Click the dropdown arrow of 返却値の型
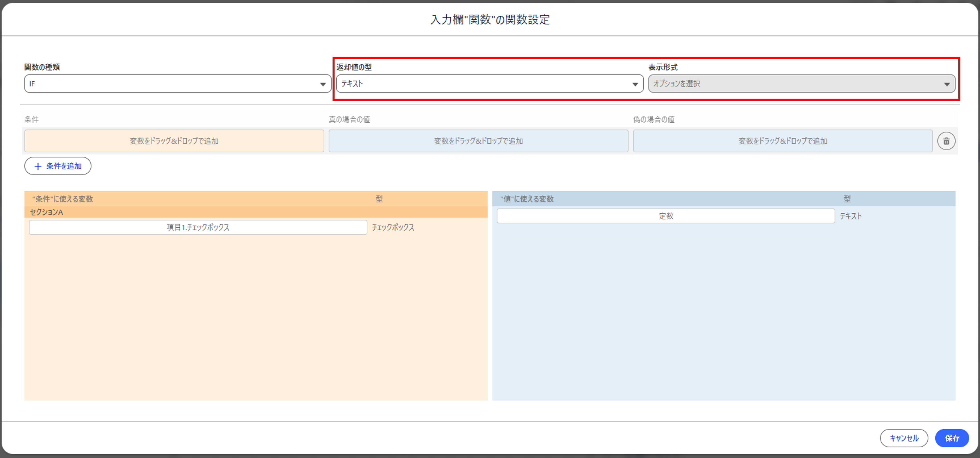This screenshot has height=458, width=980. point(635,84)
